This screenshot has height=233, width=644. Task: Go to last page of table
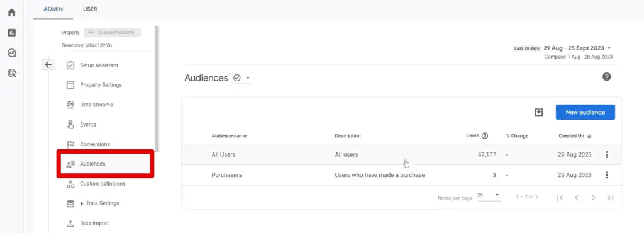pyautogui.click(x=610, y=198)
